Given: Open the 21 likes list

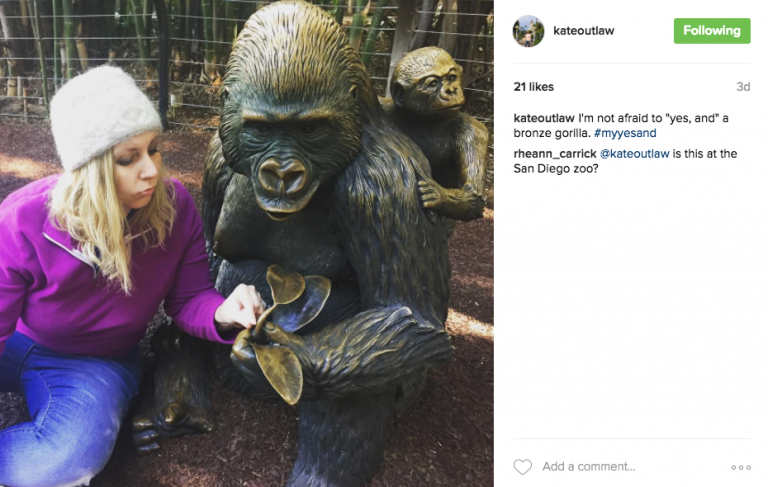Looking at the screenshot, I should (533, 87).
